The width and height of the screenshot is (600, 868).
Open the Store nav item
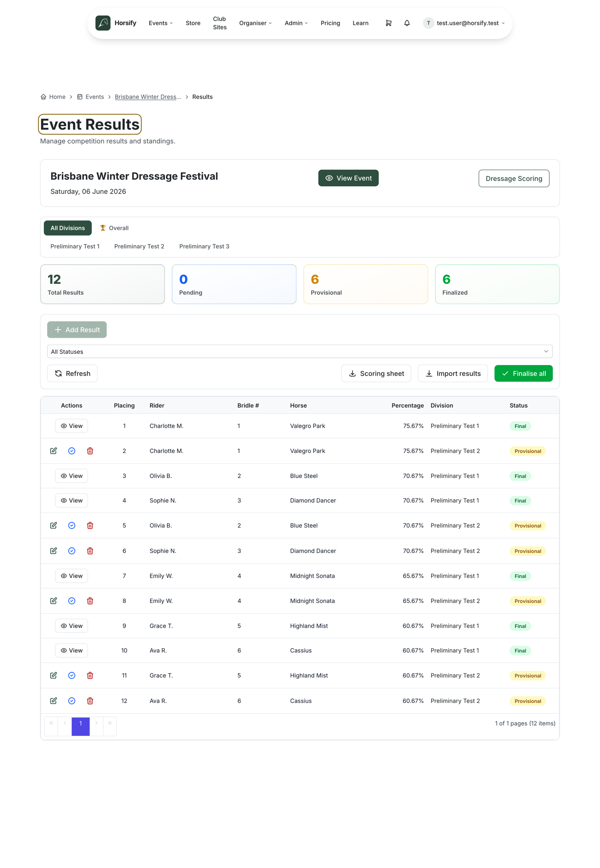point(193,23)
